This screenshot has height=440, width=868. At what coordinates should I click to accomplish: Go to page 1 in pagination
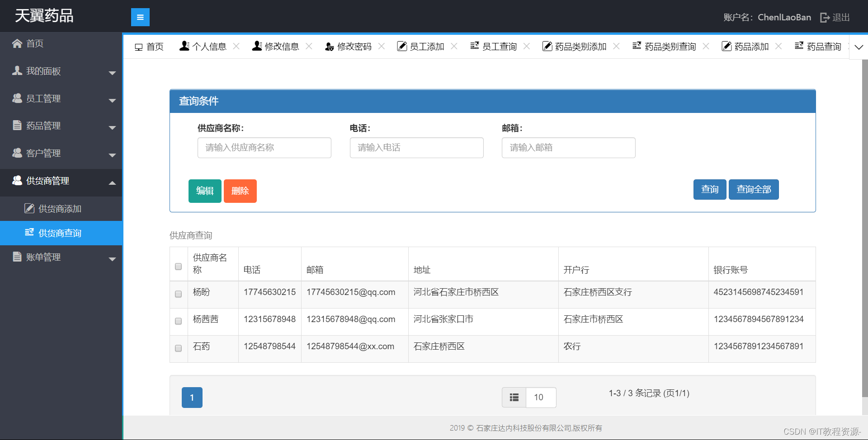192,398
